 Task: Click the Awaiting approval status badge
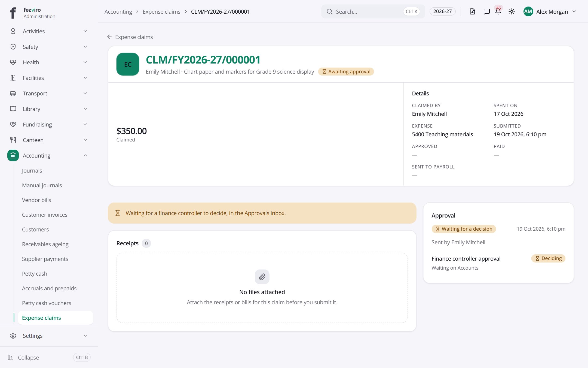click(346, 71)
